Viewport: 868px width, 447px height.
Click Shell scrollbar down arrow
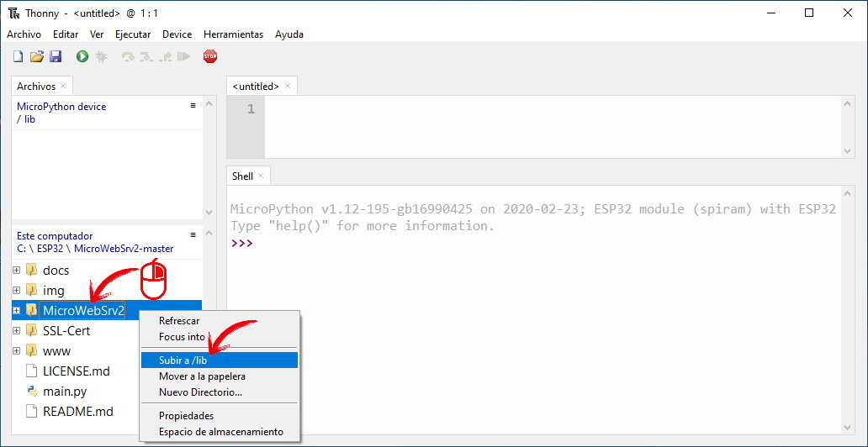(x=848, y=427)
